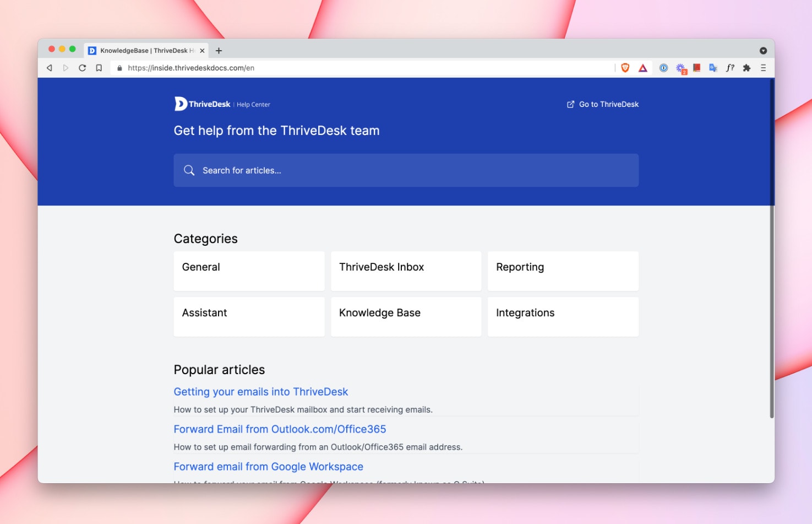Viewport: 812px width, 524px height.
Task: Open a new tab with plus button
Action: 219,51
